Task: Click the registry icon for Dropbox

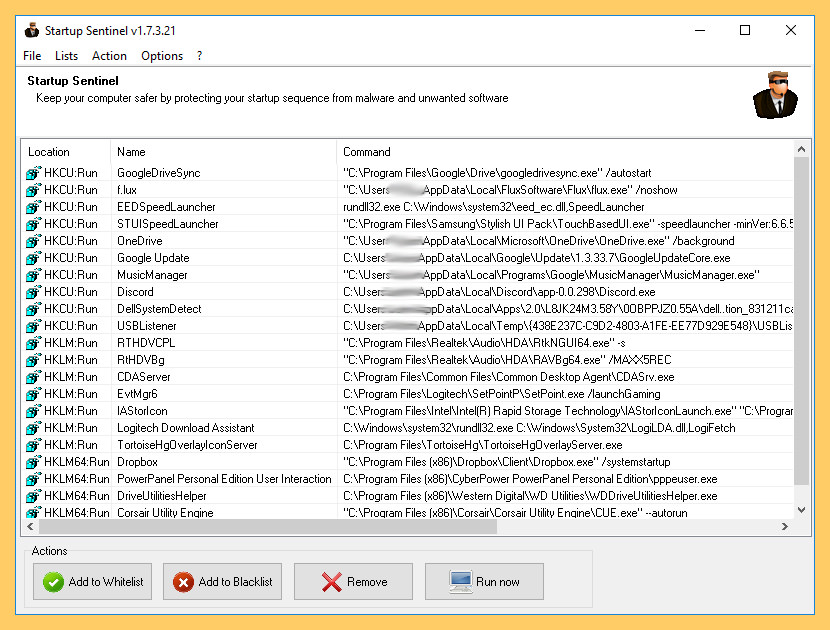Action: click(x=33, y=462)
